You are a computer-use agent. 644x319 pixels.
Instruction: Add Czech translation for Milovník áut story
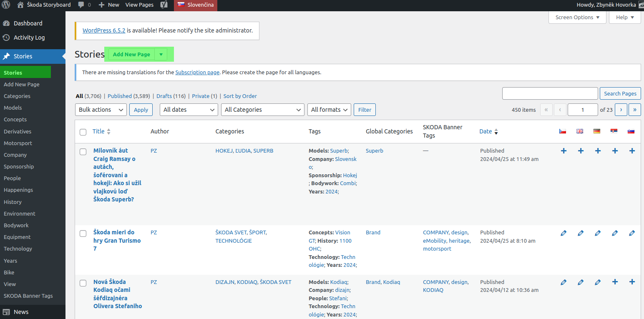563,151
